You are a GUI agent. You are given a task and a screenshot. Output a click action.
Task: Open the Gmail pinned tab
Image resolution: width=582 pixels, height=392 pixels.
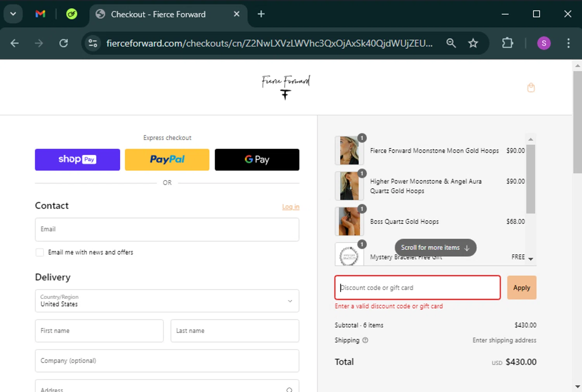coord(40,14)
